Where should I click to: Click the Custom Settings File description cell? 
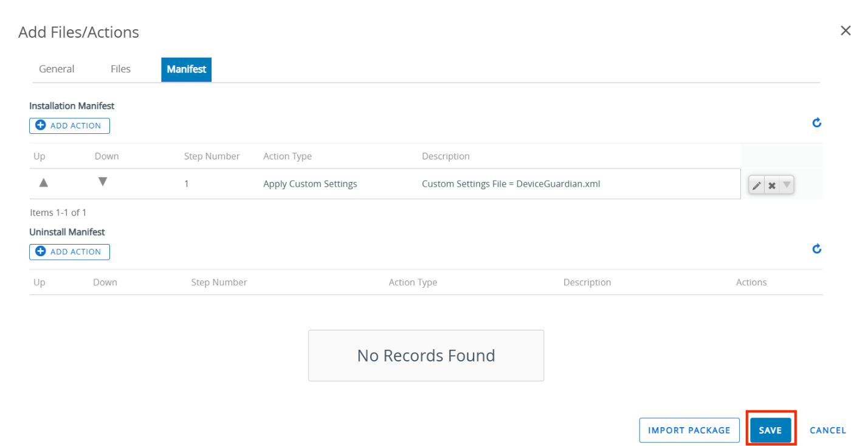click(511, 184)
